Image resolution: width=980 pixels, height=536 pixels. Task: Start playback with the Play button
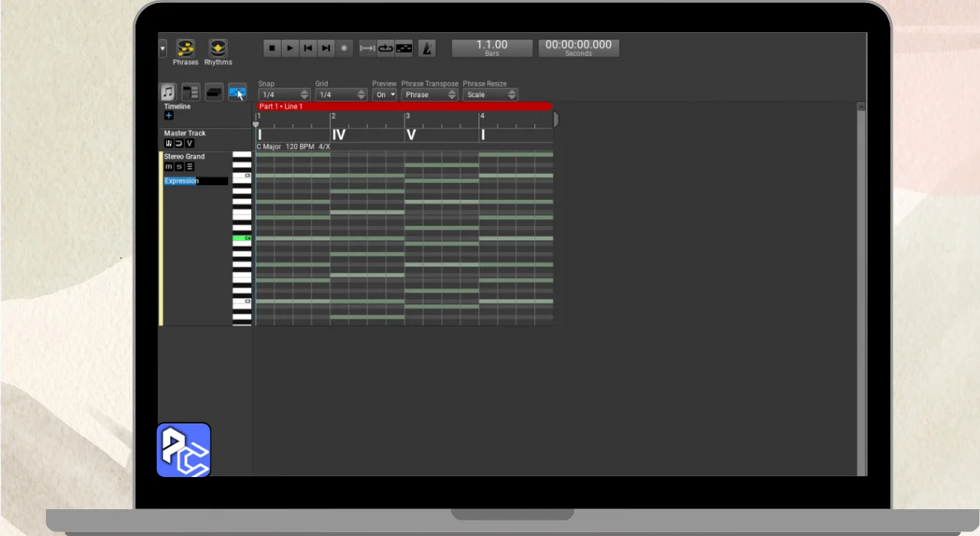(x=289, y=48)
